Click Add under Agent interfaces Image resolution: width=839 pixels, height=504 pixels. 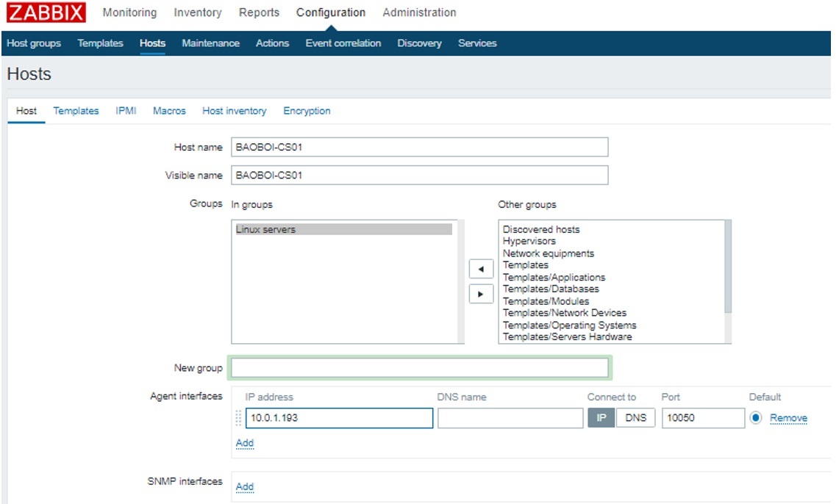(x=244, y=443)
